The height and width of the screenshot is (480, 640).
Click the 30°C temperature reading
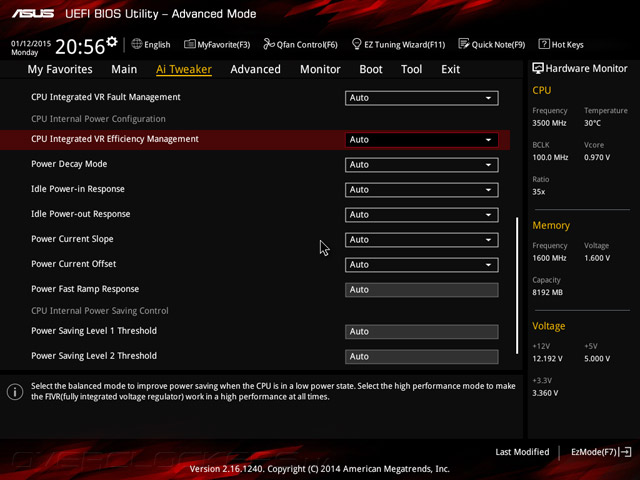pos(592,123)
